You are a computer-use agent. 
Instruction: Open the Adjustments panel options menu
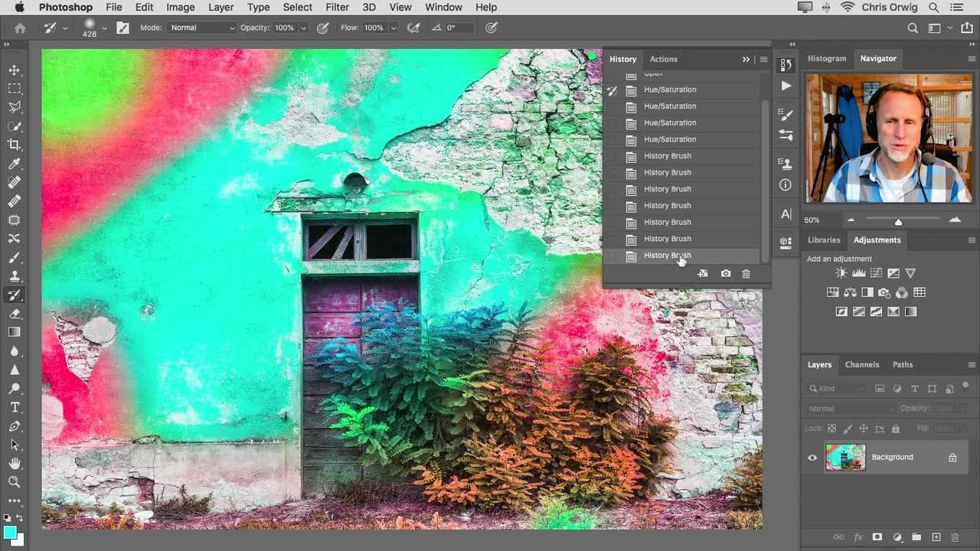972,240
